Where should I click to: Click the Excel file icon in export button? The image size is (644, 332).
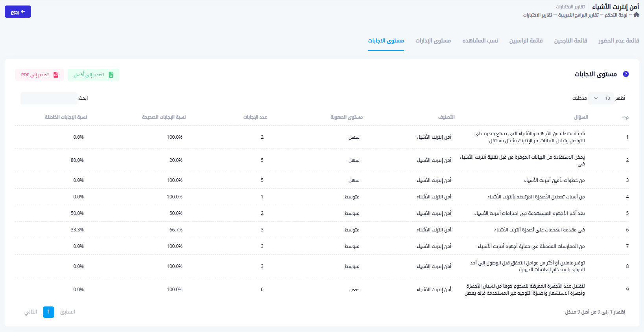(x=111, y=75)
